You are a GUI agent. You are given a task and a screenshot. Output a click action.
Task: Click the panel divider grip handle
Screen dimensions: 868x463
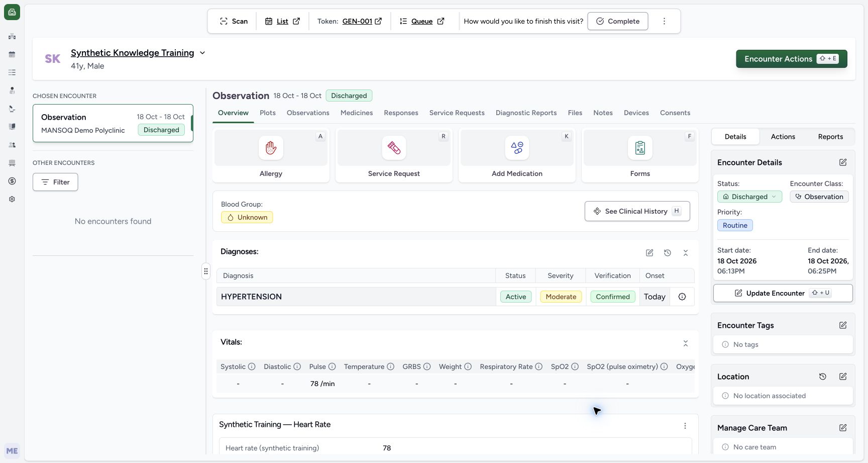coord(206,271)
